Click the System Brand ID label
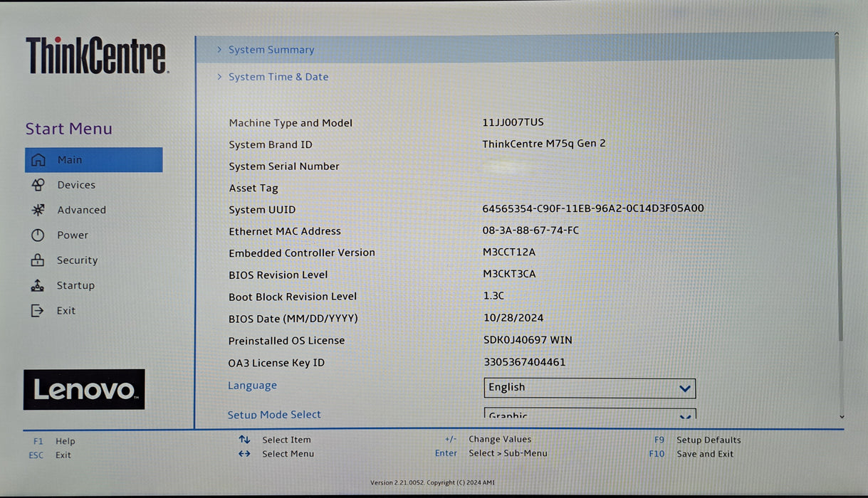The width and height of the screenshot is (868, 498). pos(271,144)
